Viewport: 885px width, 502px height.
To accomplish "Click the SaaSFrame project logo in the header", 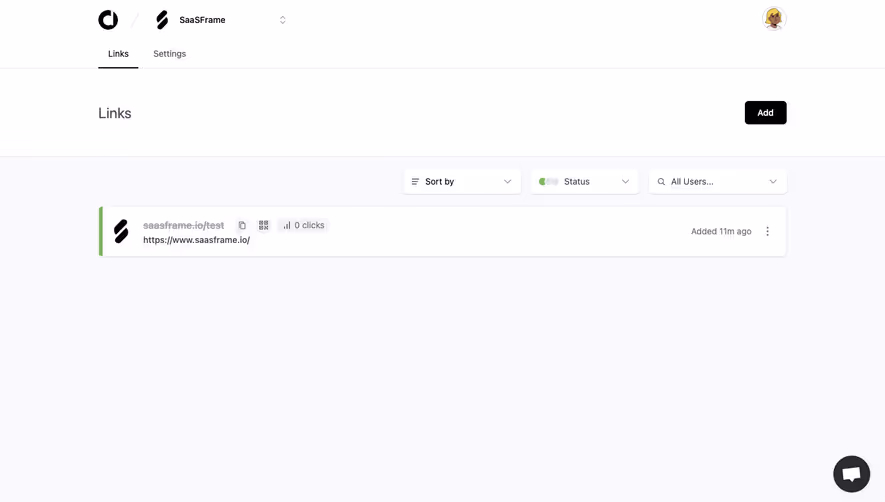I will (x=163, y=20).
